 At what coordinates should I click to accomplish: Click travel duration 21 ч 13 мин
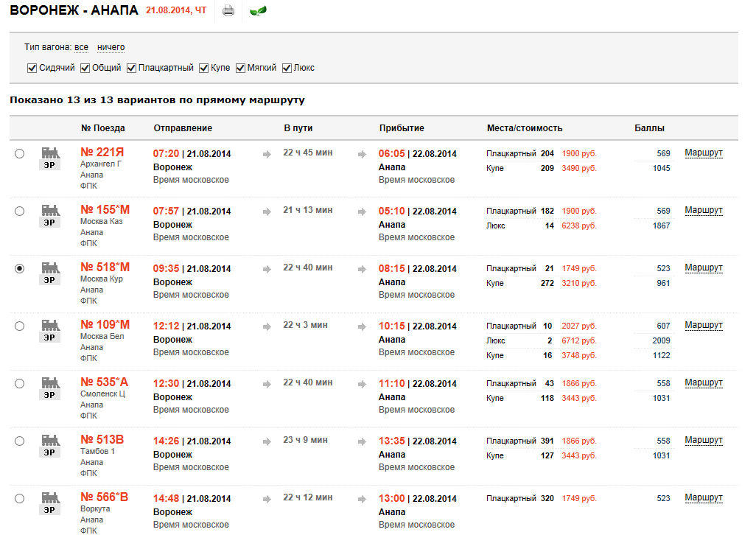point(307,210)
